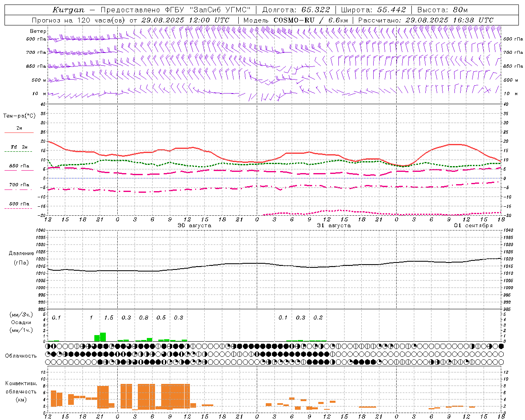
Task: Click the Kurgan station title
Action: [x=68, y=10]
